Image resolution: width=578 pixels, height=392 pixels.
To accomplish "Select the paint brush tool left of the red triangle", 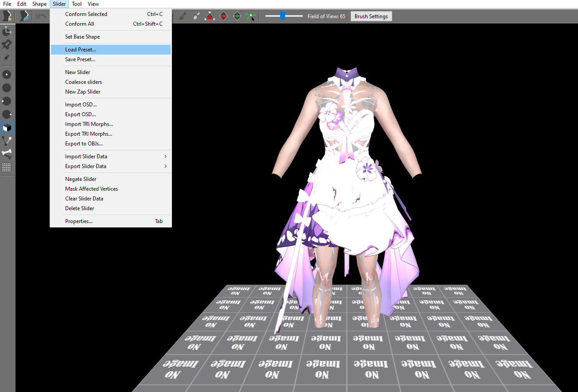I will click(182, 16).
